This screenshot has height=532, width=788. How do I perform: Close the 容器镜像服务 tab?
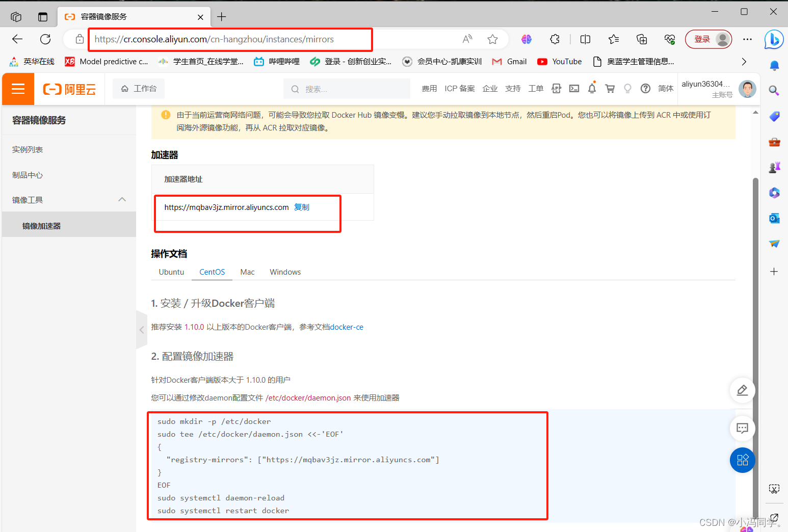click(200, 17)
